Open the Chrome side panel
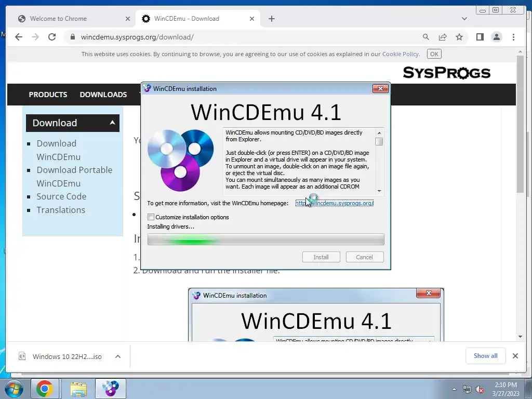Screen dimensions: 532x399 click(x=480, y=37)
